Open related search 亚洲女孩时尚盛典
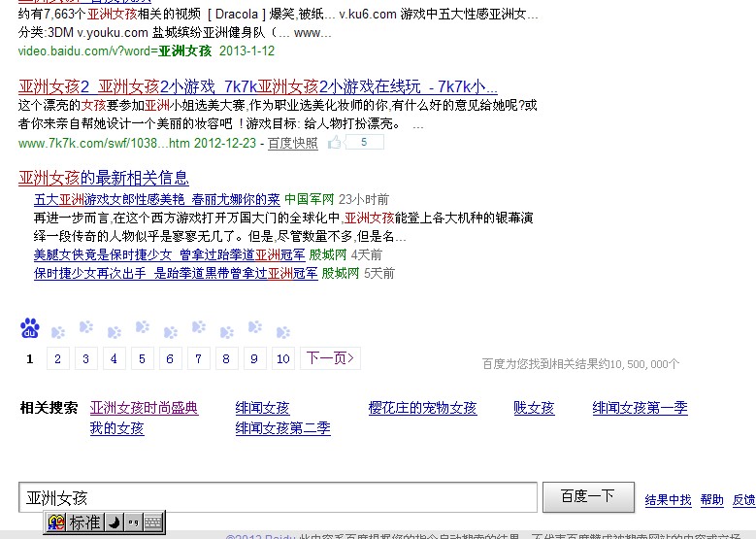The height and width of the screenshot is (539, 756). coord(145,408)
